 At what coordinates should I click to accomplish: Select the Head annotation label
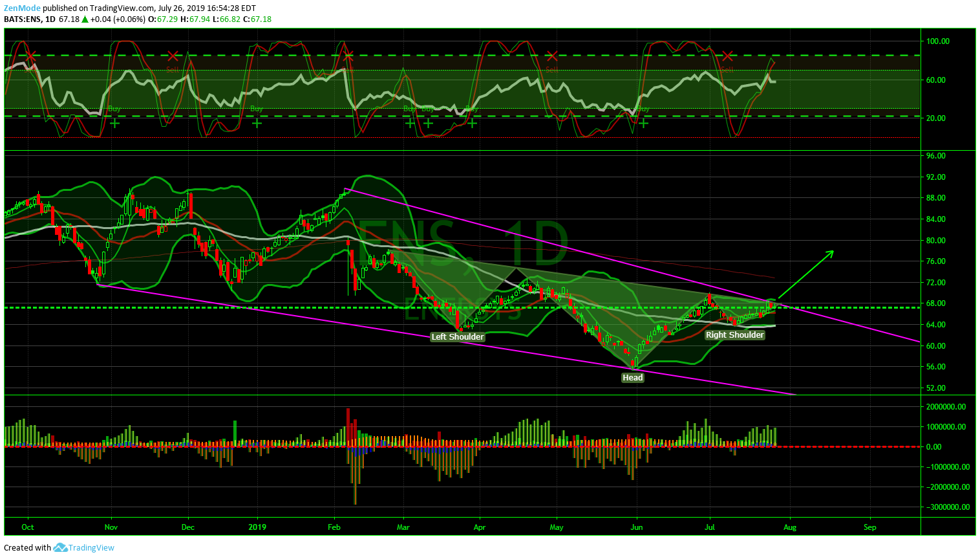pyautogui.click(x=633, y=378)
